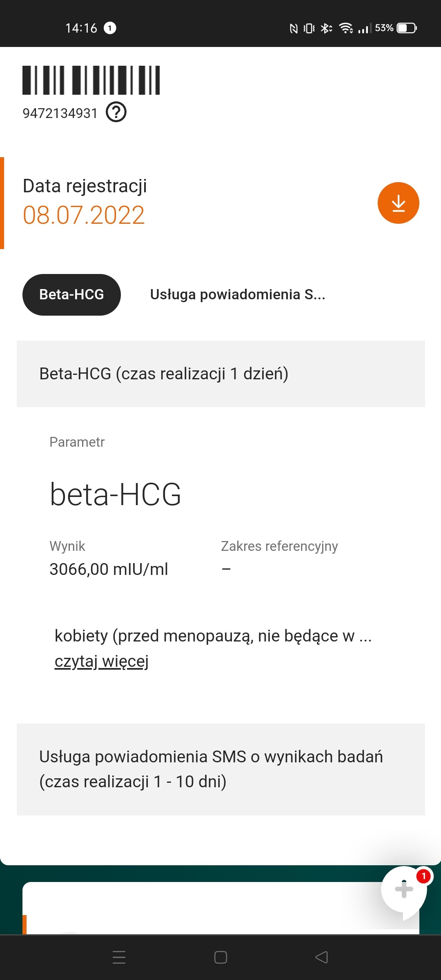Image resolution: width=441 pixels, height=980 pixels.
Task: Tap the Wi-Fi status icon
Action: click(x=346, y=28)
